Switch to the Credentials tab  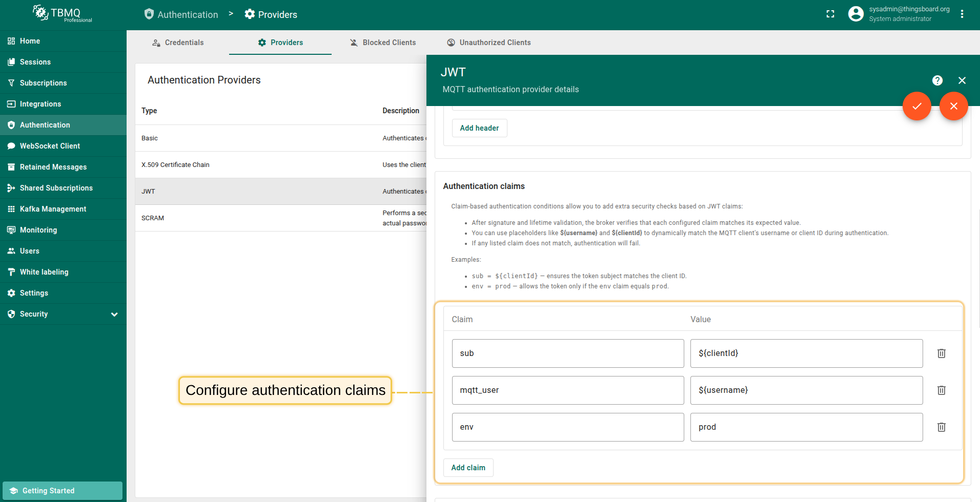click(178, 43)
